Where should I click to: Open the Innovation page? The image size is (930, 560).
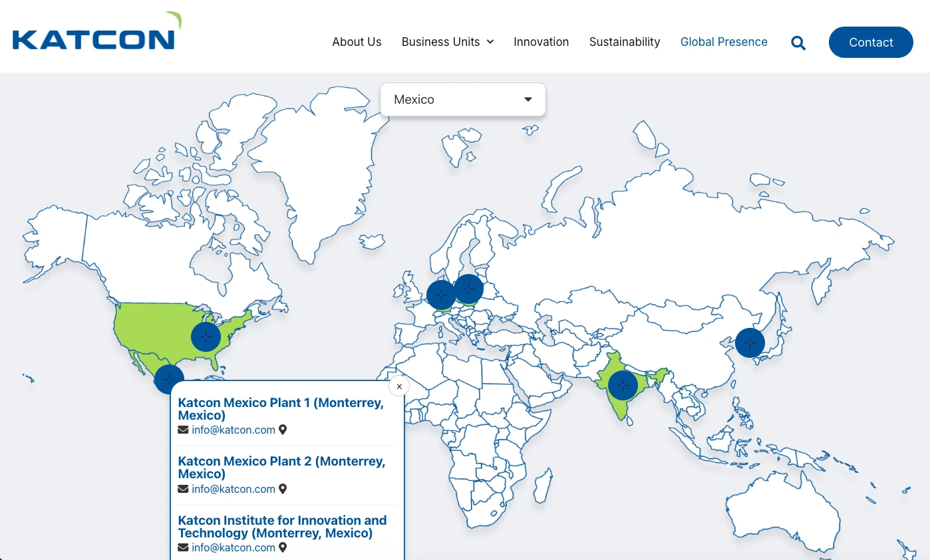tap(542, 42)
